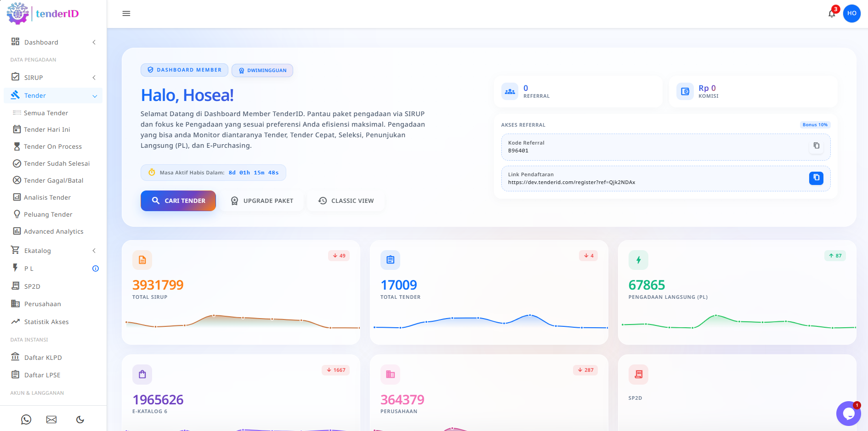Click the Masa Aktif countdown value
Viewport: 868px width, 431px height.
[254, 173]
